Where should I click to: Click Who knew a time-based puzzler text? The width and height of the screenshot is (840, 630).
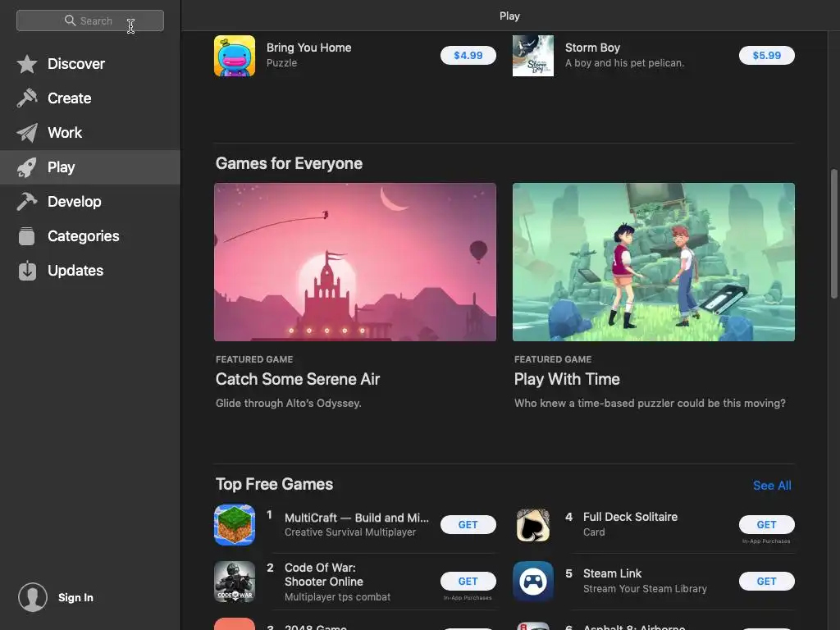point(650,403)
